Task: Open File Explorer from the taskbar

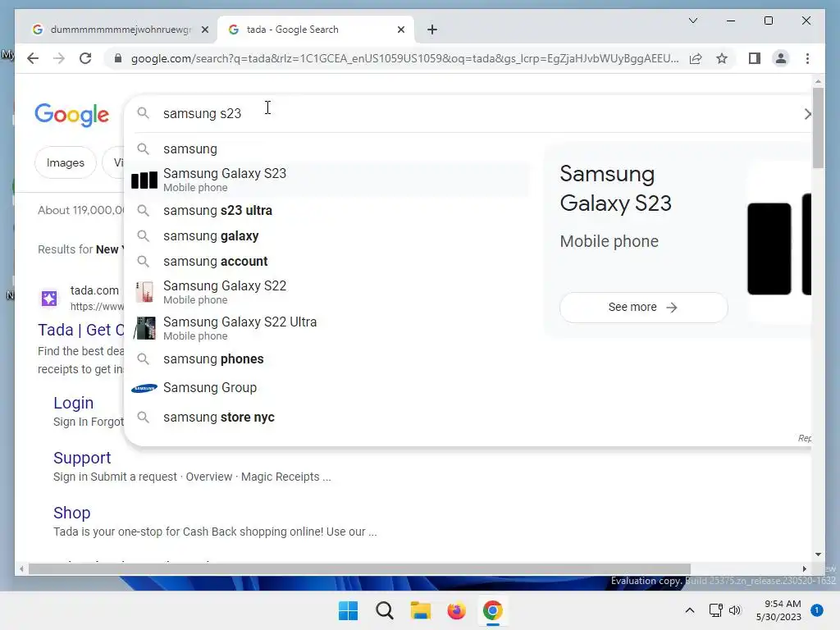Action: [x=421, y=610]
